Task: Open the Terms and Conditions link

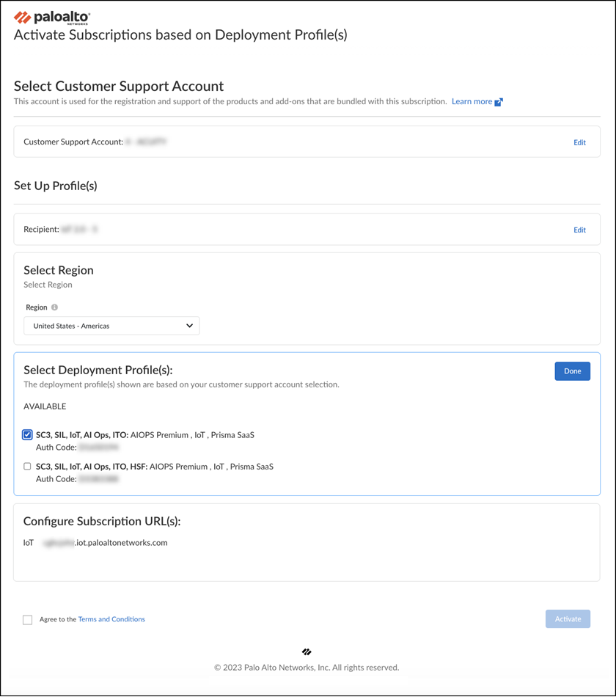Action: click(x=111, y=619)
